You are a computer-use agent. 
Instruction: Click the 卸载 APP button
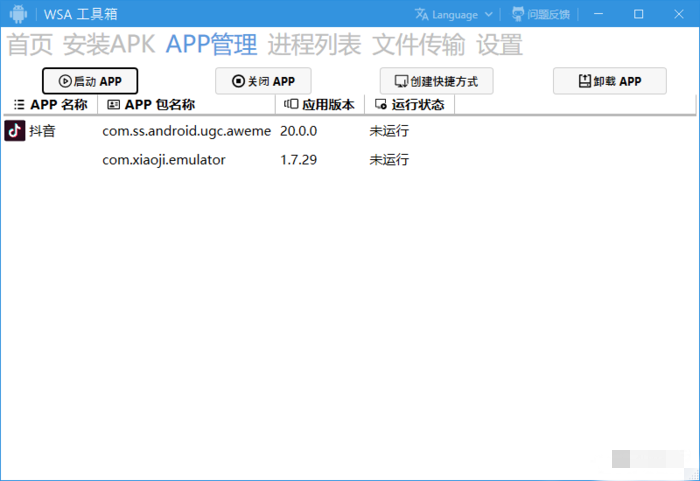pyautogui.click(x=609, y=81)
